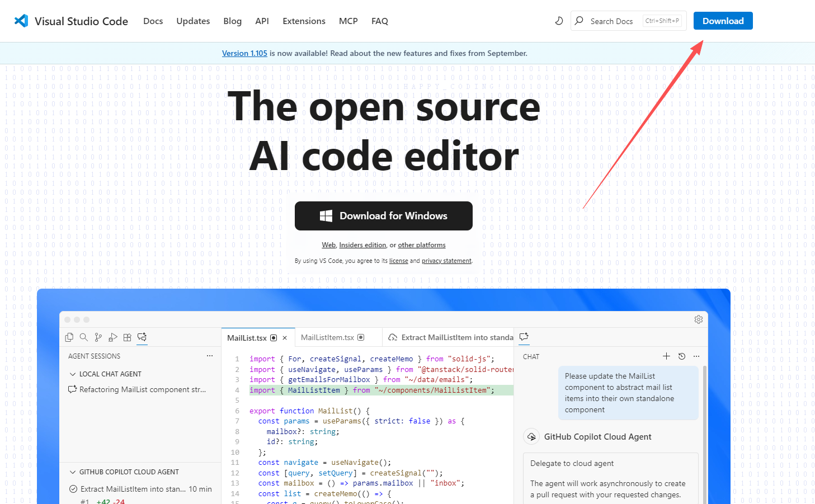This screenshot has width=815, height=504.
Task: Open the other platforms link
Action: tap(422, 245)
